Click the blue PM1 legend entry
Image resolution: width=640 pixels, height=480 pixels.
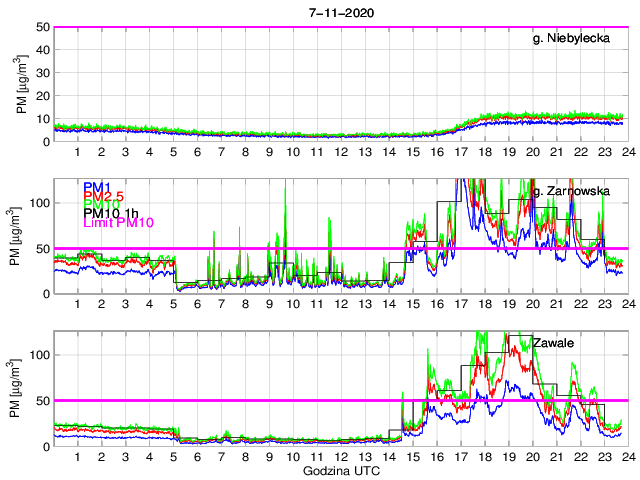pyautogui.click(x=97, y=187)
